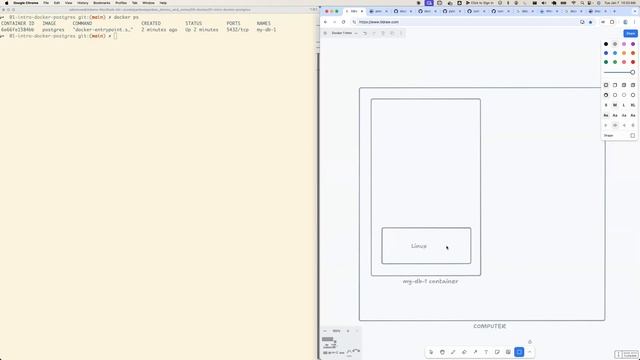Select the second fill style option

(615, 85)
